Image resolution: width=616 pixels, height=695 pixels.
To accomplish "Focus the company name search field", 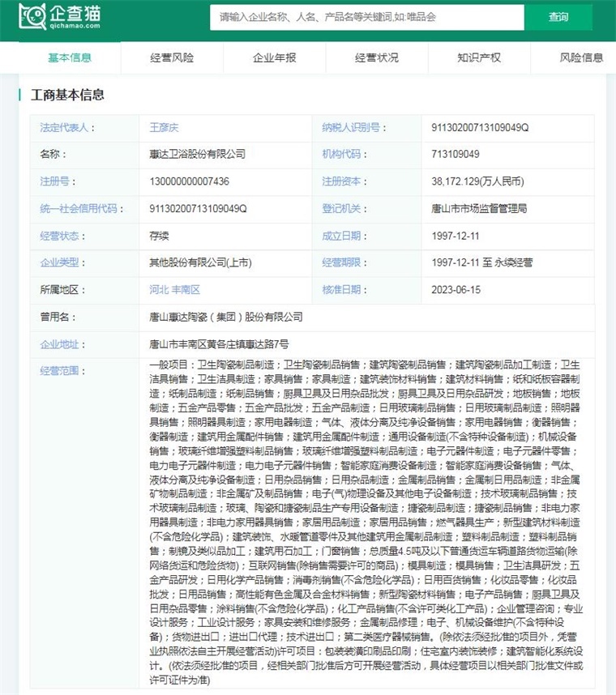I will pos(366,17).
